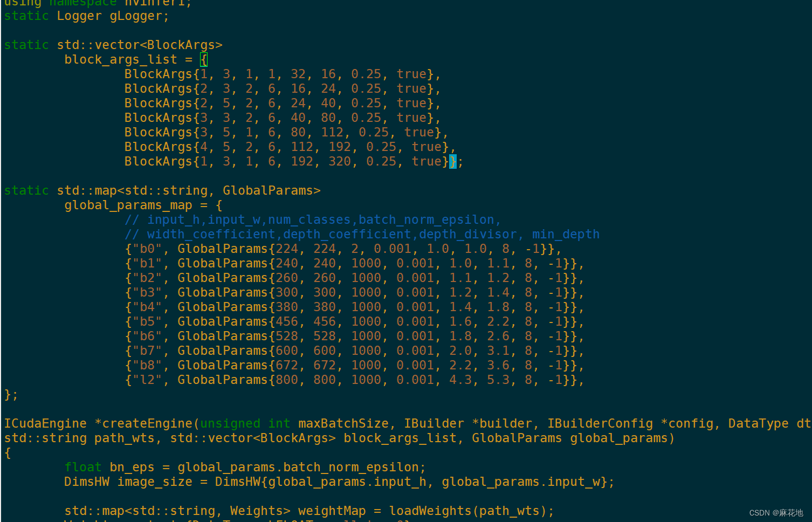
Task: Click 'std::vector<BlockArgs>' declaration text
Action: [140, 45]
